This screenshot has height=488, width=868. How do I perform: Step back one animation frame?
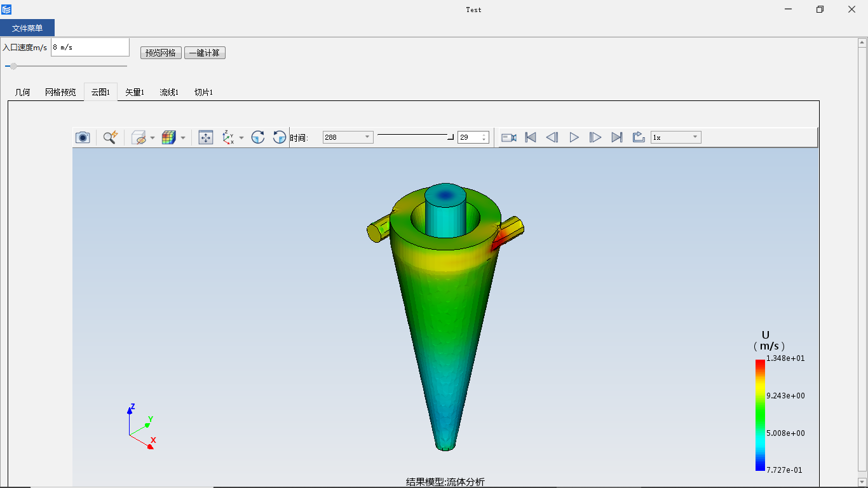point(552,137)
